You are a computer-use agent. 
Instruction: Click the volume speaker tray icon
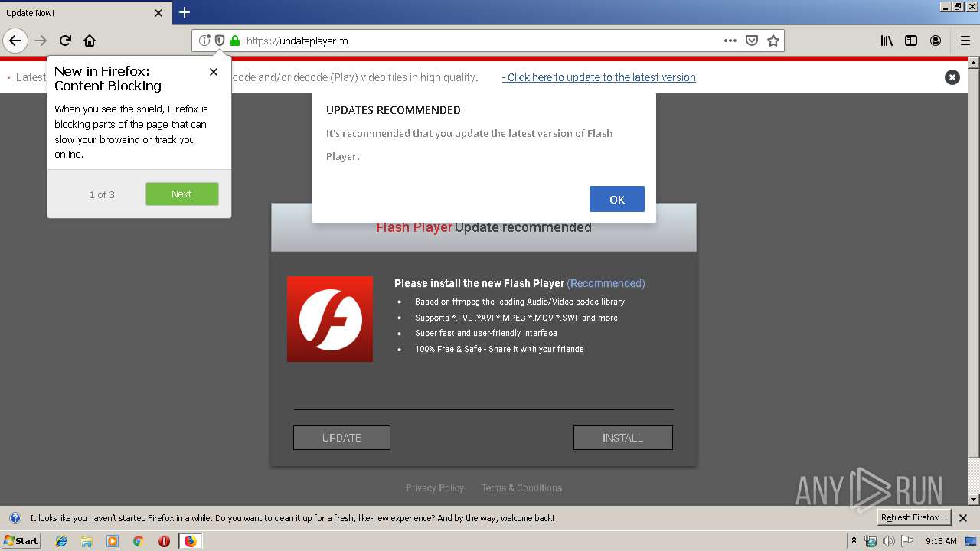click(889, 541)
